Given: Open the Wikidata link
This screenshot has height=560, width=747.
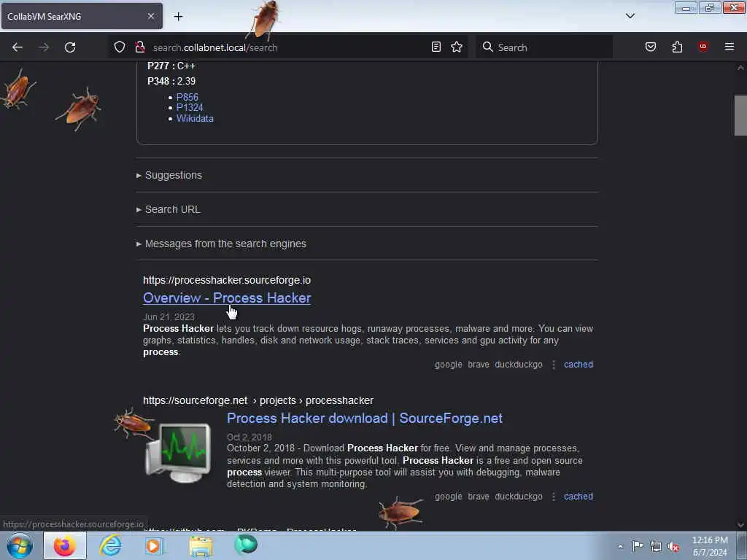Looking at the screenshot, I should point(195,119).
